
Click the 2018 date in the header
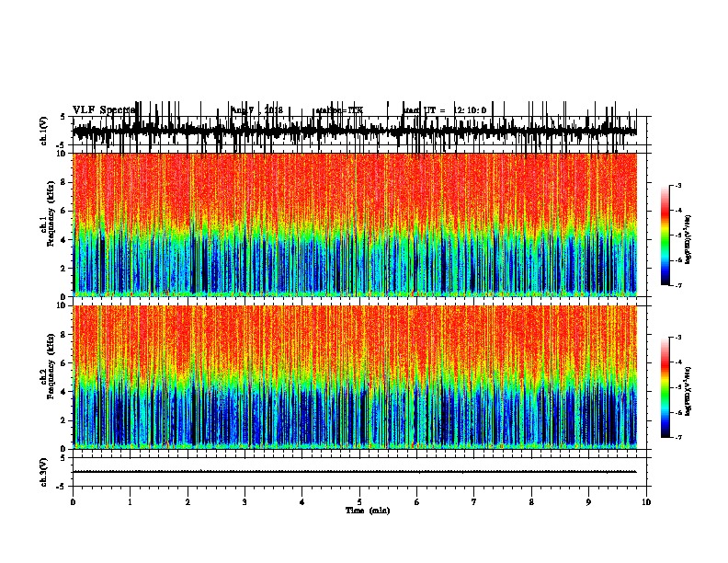(x=273, y=110)
